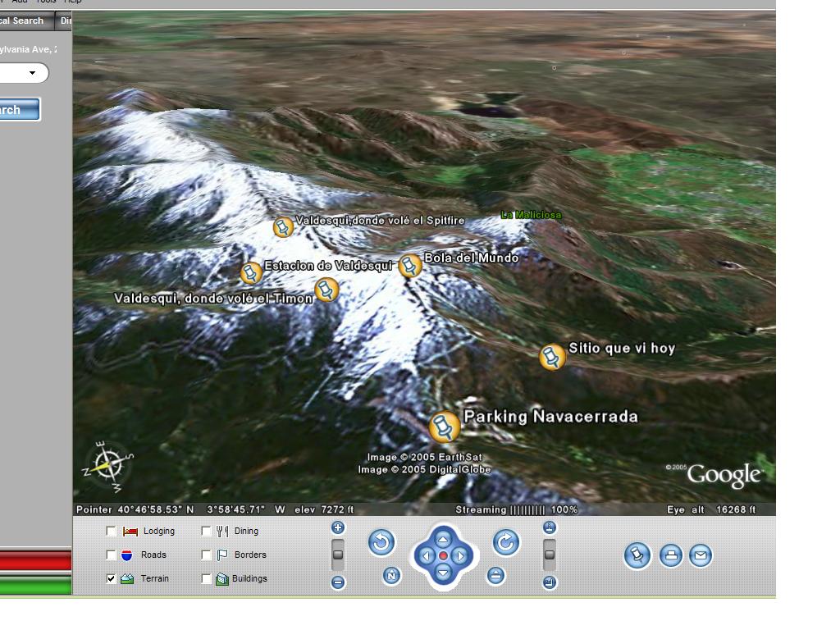Click the tilt slider handle
840x630 pixels.
click(x=549, y=555)
